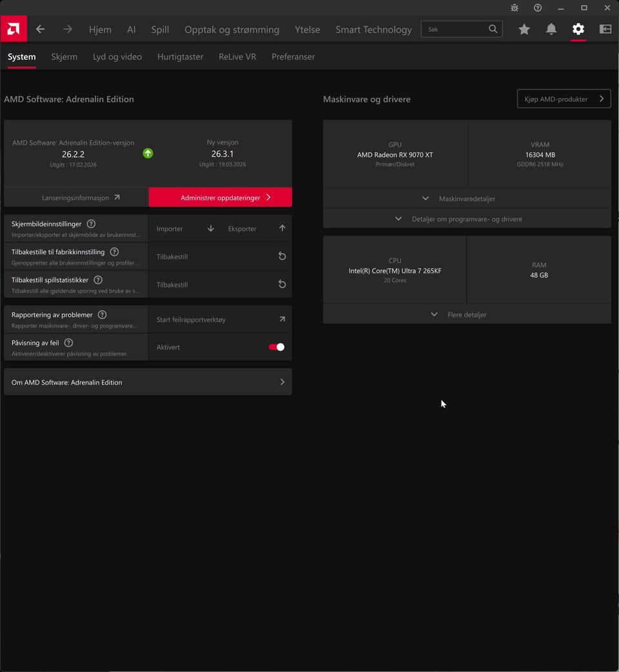Toggle the sidebar panel icon
This screenshot has width=619, height=672.
point(605,29)
